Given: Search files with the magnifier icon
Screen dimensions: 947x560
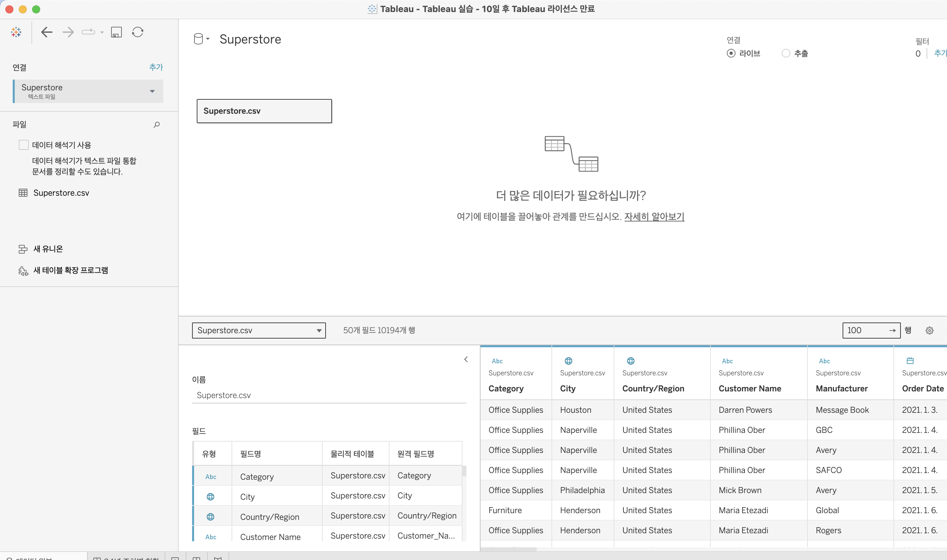Looking at the screenshot, I should (x=157, y=124).
